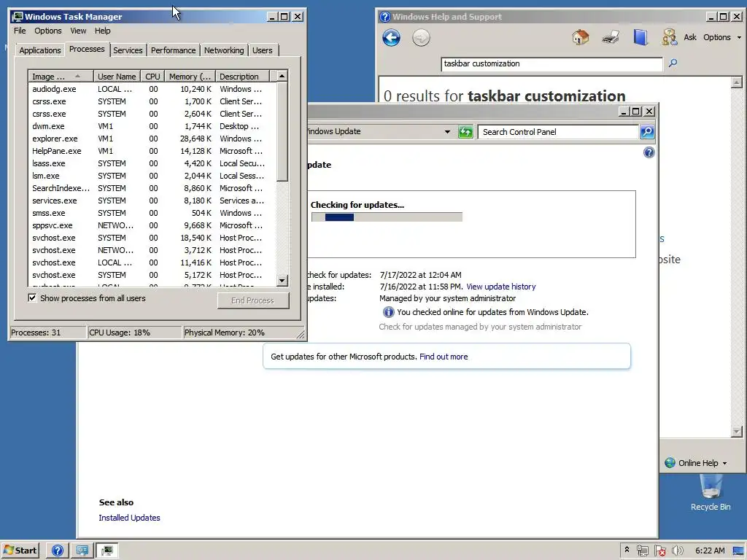The height and width of the screenshot is (560, 747).
Task: Switch to Applications tab
Action: (x=40, y=50)
